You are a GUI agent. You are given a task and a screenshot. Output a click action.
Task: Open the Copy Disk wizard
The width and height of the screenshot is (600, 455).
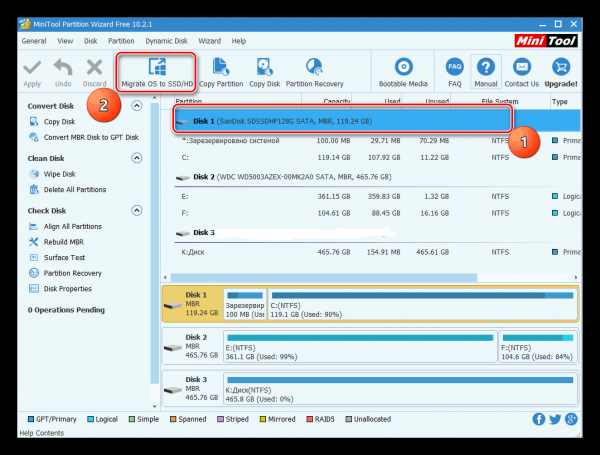tap(264, 73)
